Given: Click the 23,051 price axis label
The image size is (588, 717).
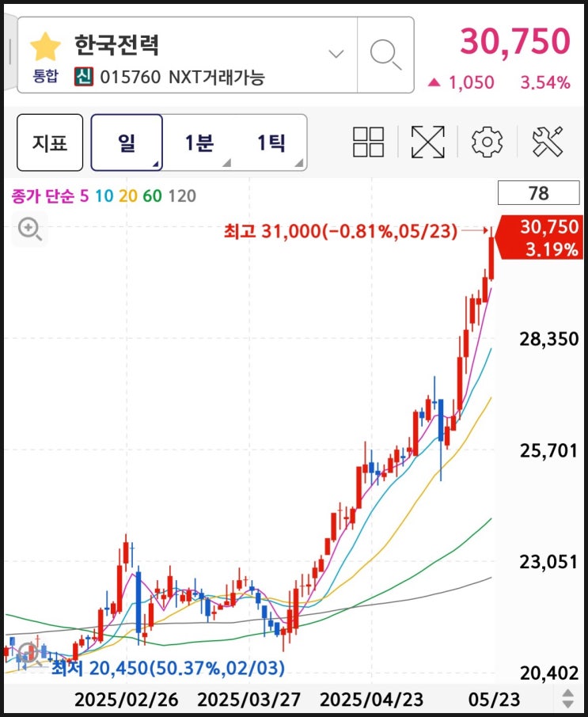Looking at the screenshot, I should click(549, 562).
